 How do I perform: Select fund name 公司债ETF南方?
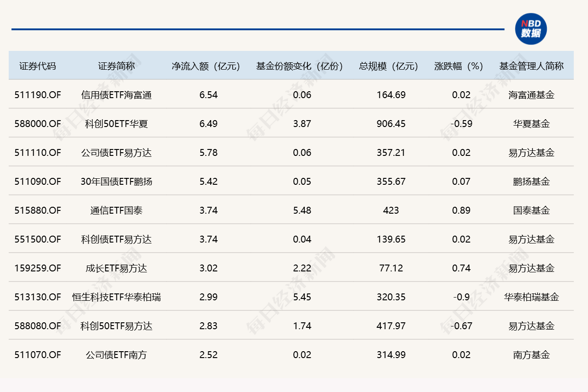(x=117, y=355)
